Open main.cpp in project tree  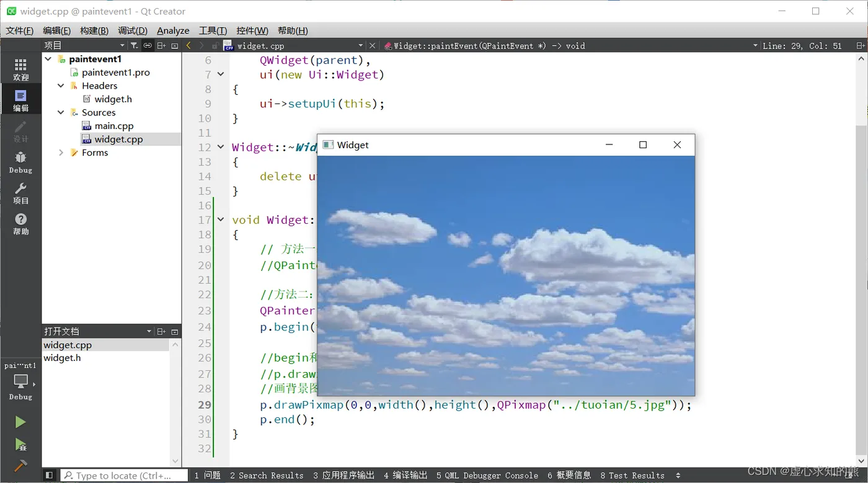pyautogui.click(x=113, y=126)
